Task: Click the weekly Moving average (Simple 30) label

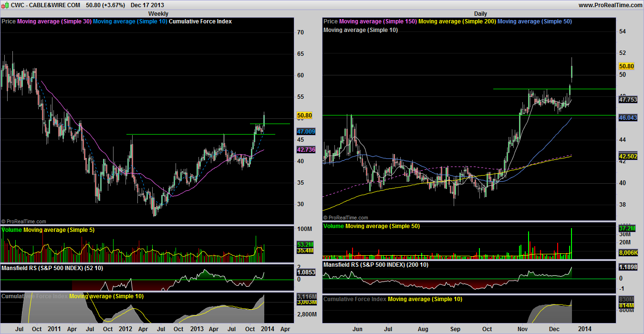Action: (54, 21)
